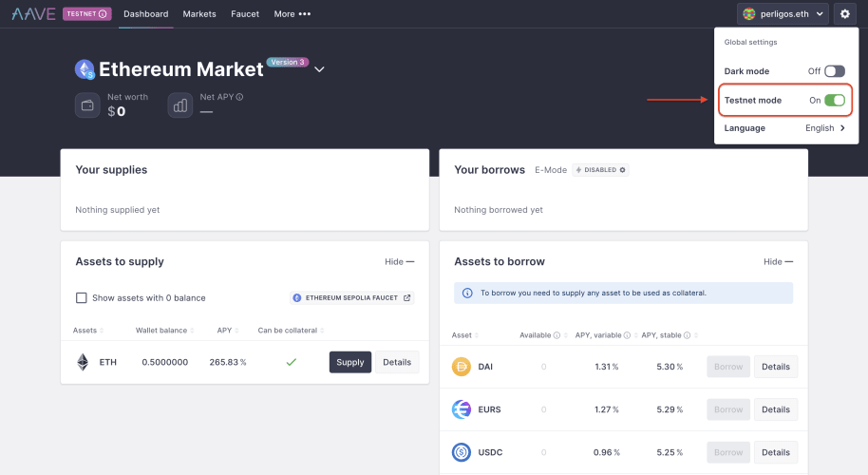Viewport: 868px width, 475px height.
Task: Click the Ethereum Market logo icon
Action: coord(85,69)
